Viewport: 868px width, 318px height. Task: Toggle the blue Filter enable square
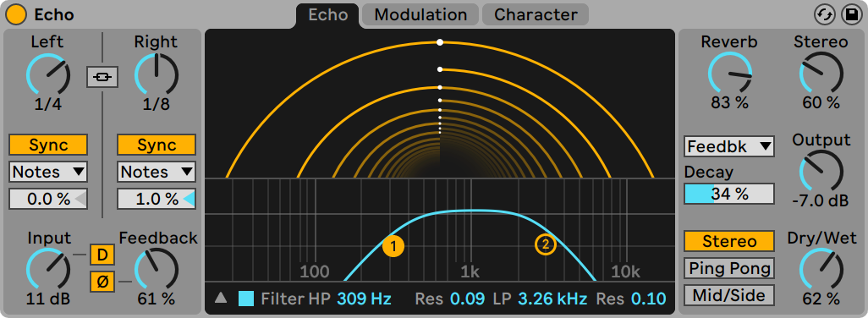(246, 299)
